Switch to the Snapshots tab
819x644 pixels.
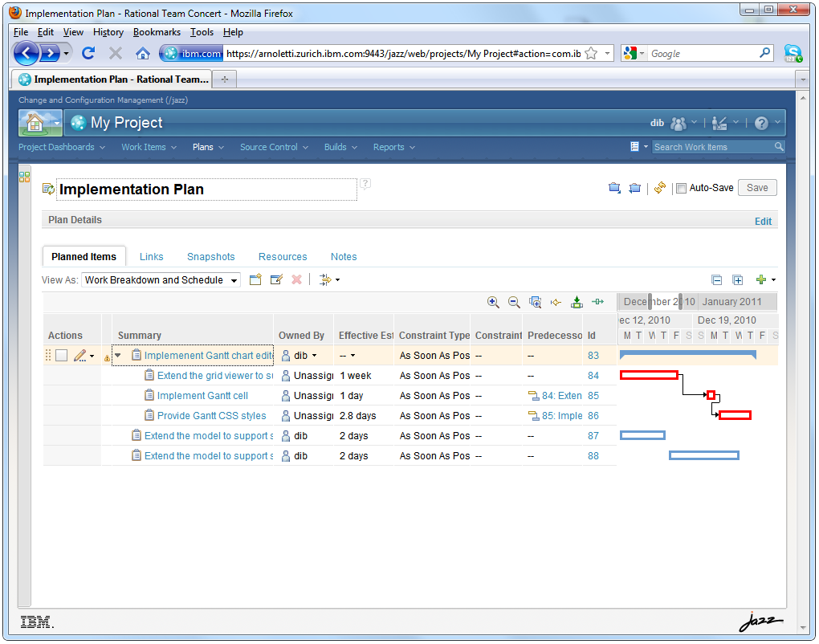click(x=211, y=257)
